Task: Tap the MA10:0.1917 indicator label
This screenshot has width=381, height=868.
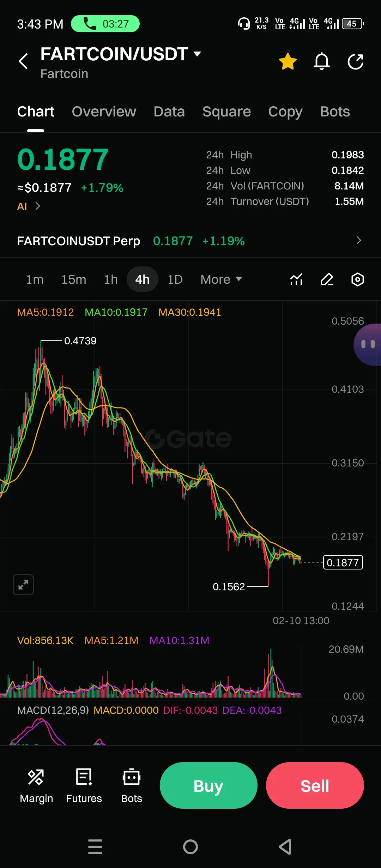Action: coord(116,312)
